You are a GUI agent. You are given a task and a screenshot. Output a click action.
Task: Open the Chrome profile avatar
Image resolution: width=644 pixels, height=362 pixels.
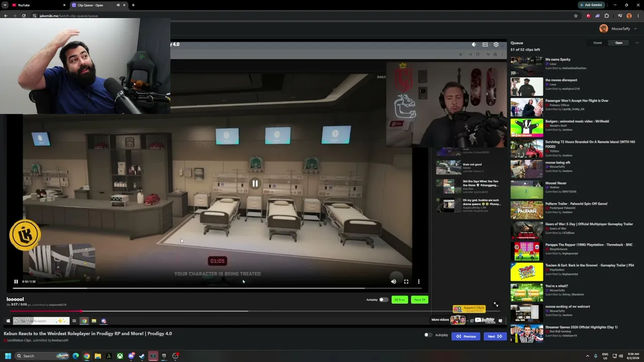[629, 16]
